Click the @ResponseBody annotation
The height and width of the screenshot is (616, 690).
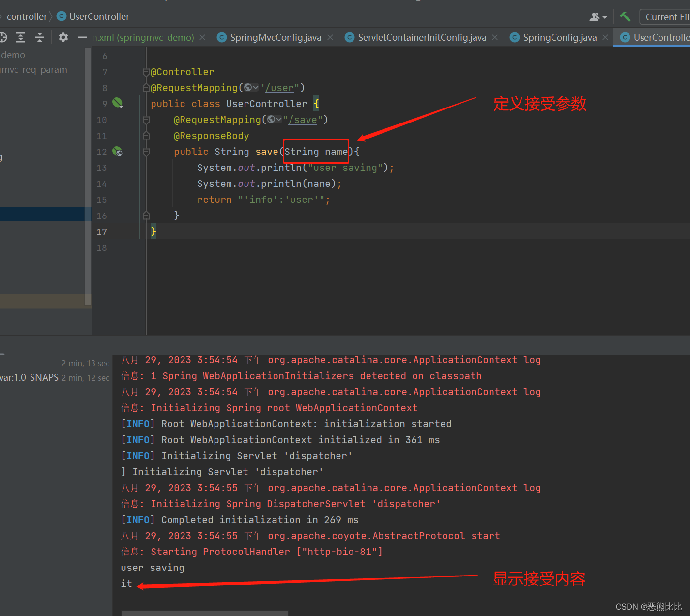coord(212,136)
